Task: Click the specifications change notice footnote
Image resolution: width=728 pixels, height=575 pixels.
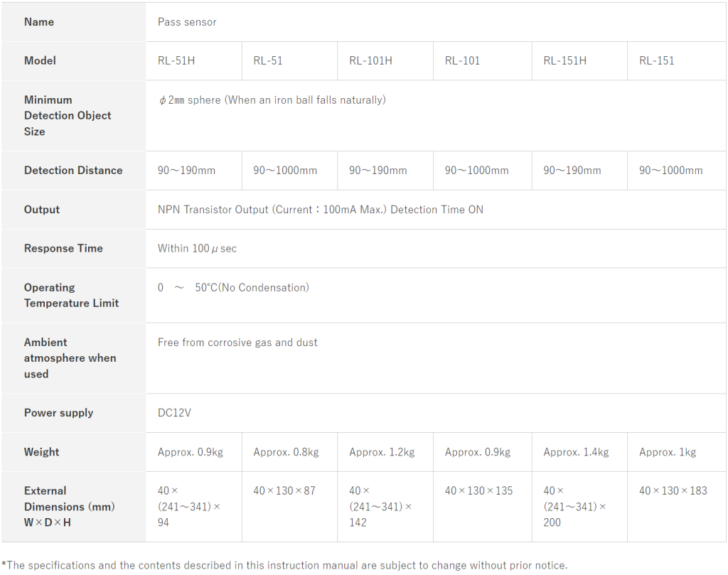Action: (x=284, y=566)
